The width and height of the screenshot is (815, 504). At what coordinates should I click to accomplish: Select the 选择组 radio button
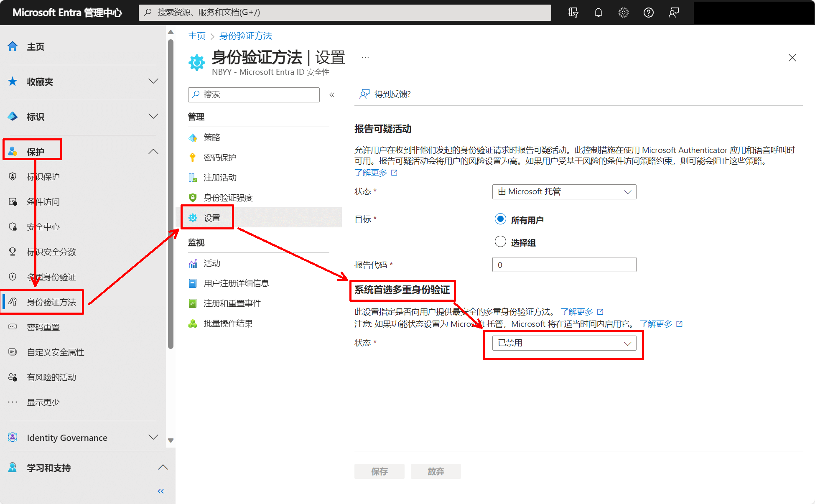[500, 242]
